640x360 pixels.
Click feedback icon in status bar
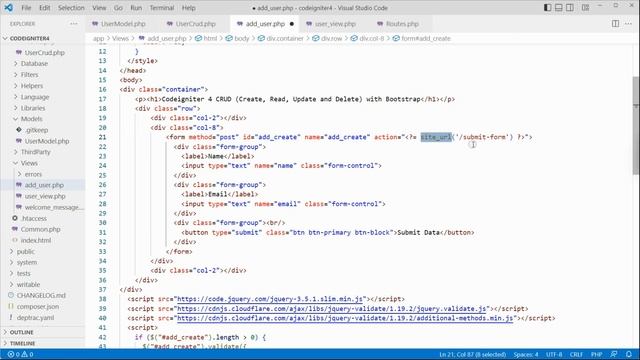[x=614, y=354]
